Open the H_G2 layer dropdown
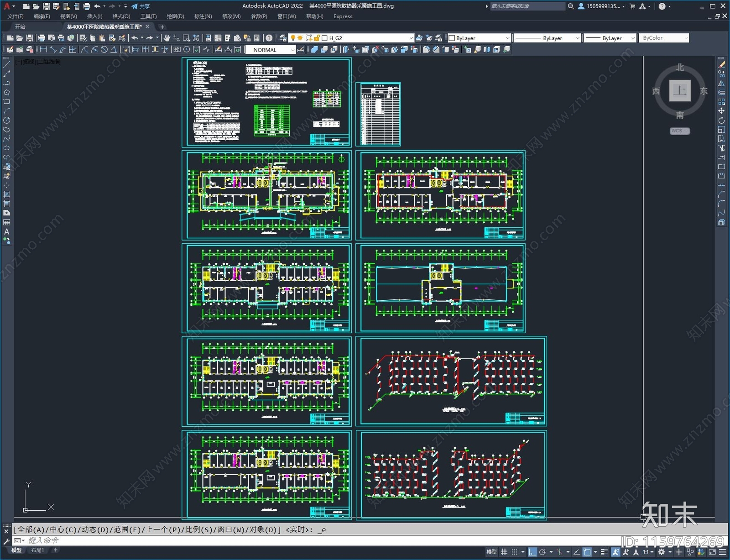This screenshot has height=560, width=730. tap(410, 38)
